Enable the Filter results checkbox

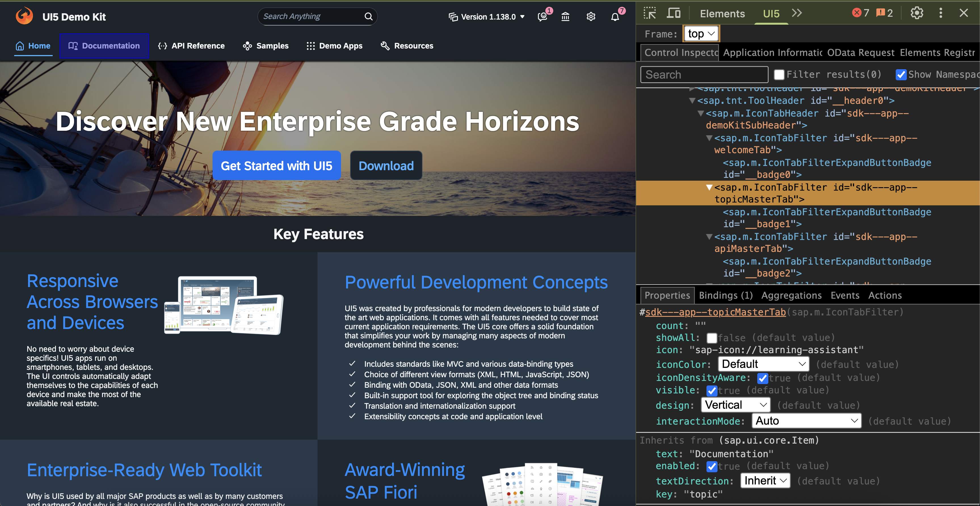tap(779, 75)
